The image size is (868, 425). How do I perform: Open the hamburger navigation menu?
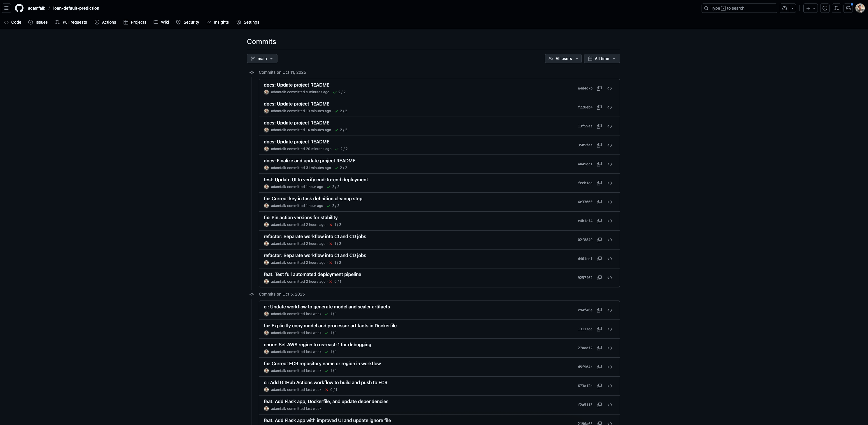coord(6,8)
